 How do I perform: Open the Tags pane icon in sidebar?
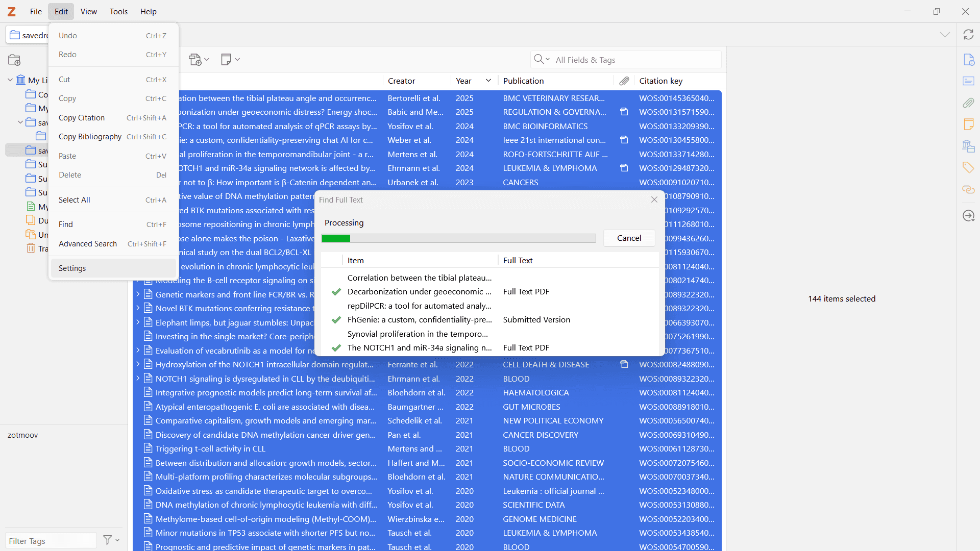pyautogui.click(x=968, y=168)
